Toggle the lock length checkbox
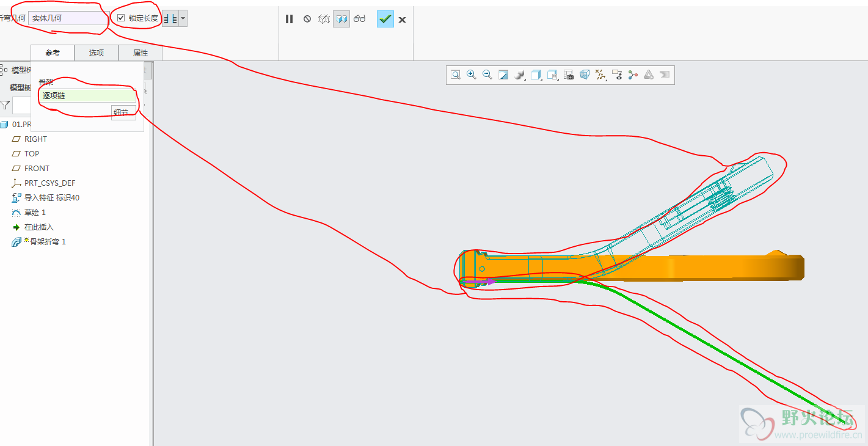868x446 pixels. tap(121, 18)
